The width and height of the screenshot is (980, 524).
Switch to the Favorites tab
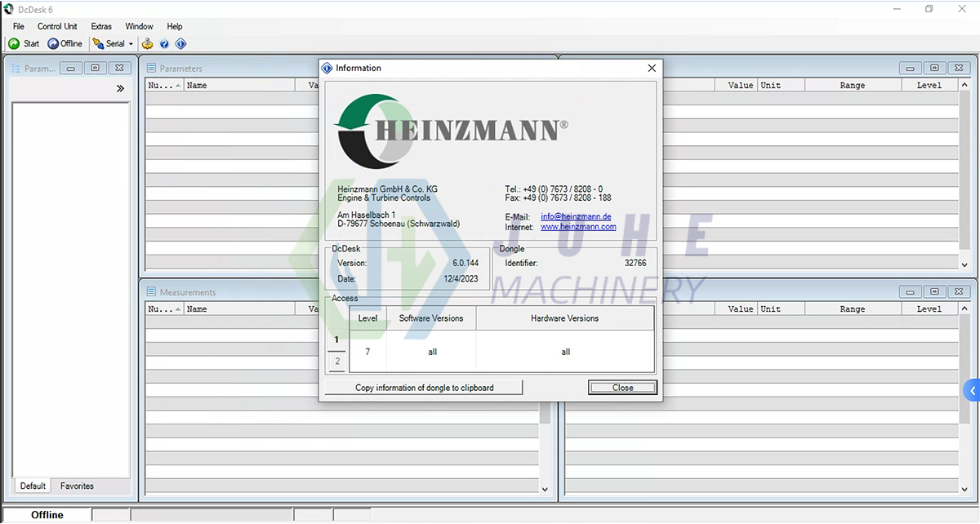coord(76,486)
